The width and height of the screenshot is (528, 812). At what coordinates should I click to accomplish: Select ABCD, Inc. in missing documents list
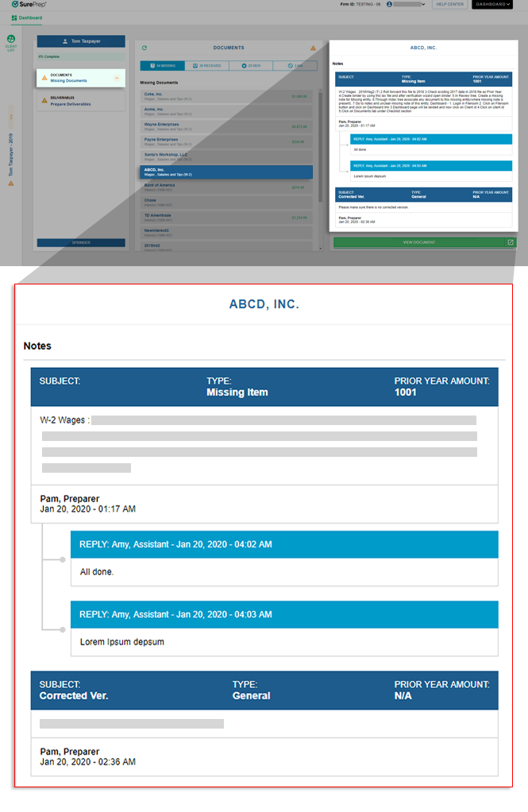click(226, 172)
